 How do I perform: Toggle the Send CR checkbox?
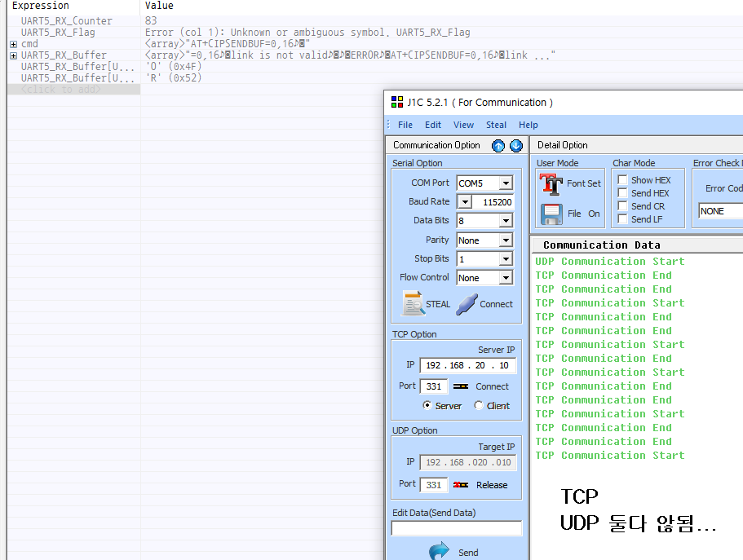(622, 206)
